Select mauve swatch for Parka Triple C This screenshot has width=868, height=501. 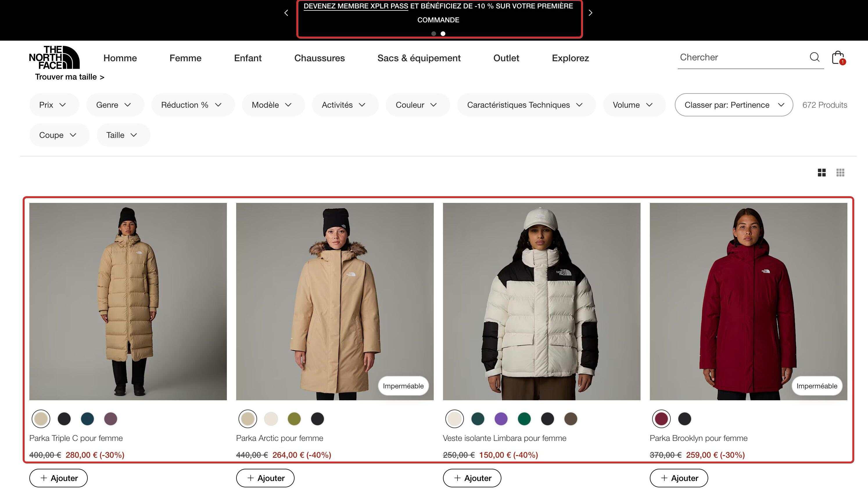110,419
